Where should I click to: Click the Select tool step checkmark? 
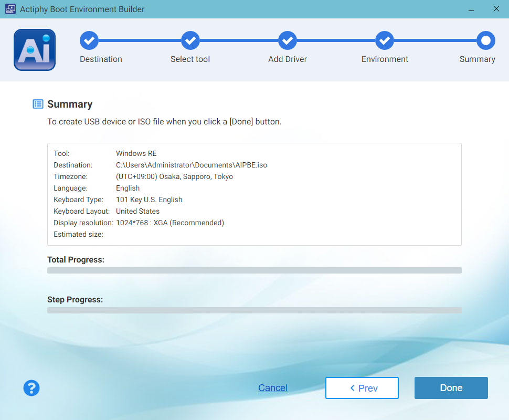pos(190,40)
